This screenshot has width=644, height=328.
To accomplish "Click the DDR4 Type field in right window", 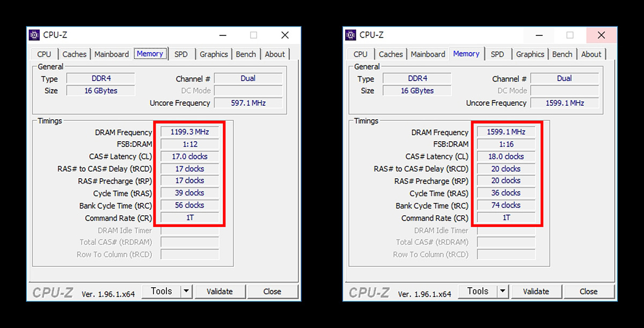I will pos(417,78).
